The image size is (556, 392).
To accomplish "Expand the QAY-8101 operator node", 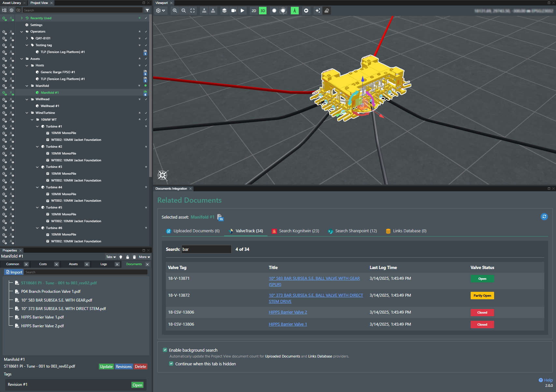I will tap(27, 38).
